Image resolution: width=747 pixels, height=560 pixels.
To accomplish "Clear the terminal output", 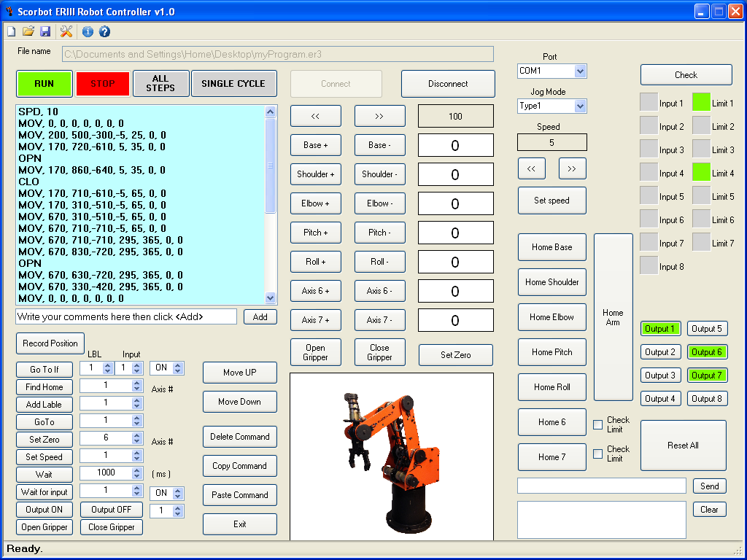I will pos(710,510).
